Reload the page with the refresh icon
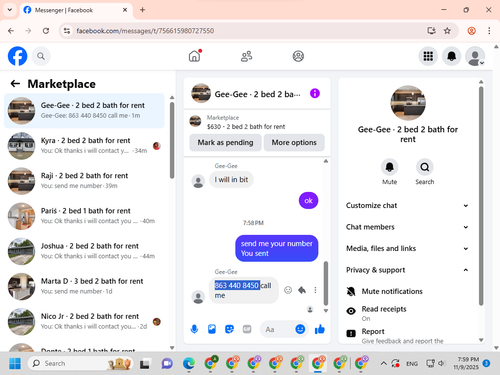The height and width of the screenshot is (375, 500). 46,31
